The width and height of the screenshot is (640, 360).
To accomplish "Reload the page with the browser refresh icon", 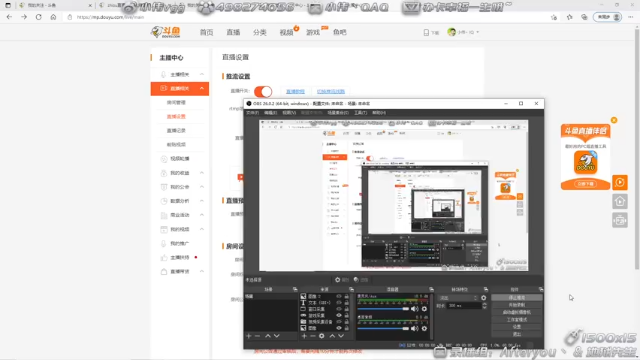I will point(38,17).
